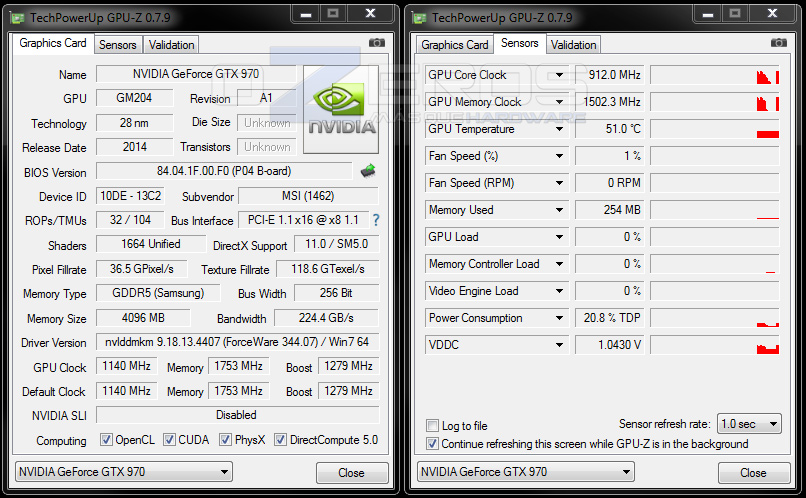Open the GPU Load sensor dropdown
The width and height of the screenshot is (806, 498).
point(559,237)
